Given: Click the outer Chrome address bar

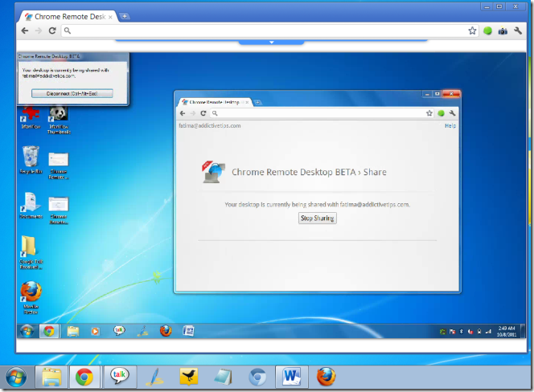Looking at the screenshot, I should [265, 31].
